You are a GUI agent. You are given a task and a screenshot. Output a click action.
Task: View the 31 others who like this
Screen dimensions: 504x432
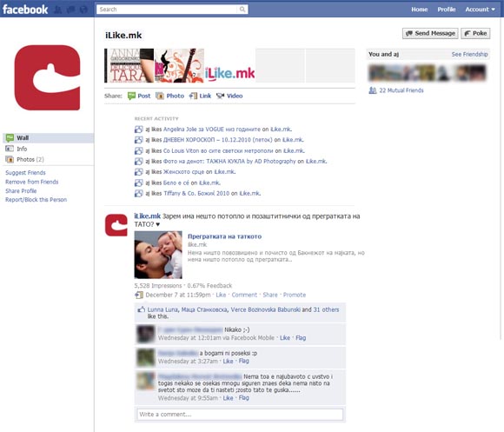point(326,309)
